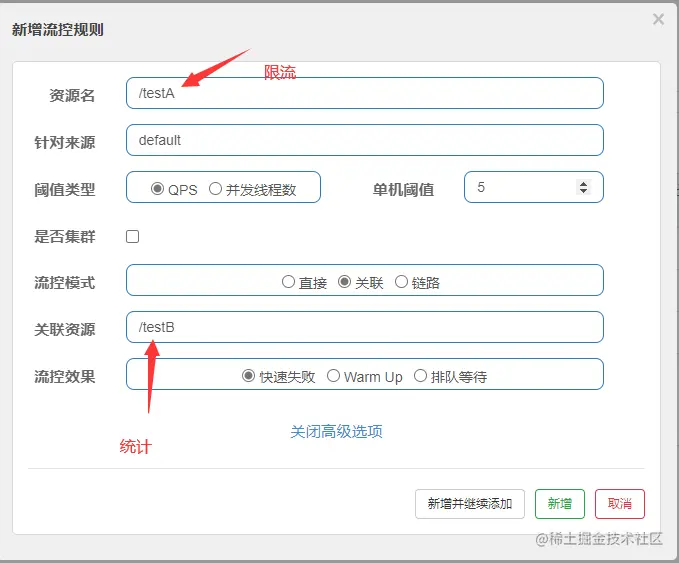Click the 流控效果 label
This screenshot has width=679, height=563.
point(65,376)
